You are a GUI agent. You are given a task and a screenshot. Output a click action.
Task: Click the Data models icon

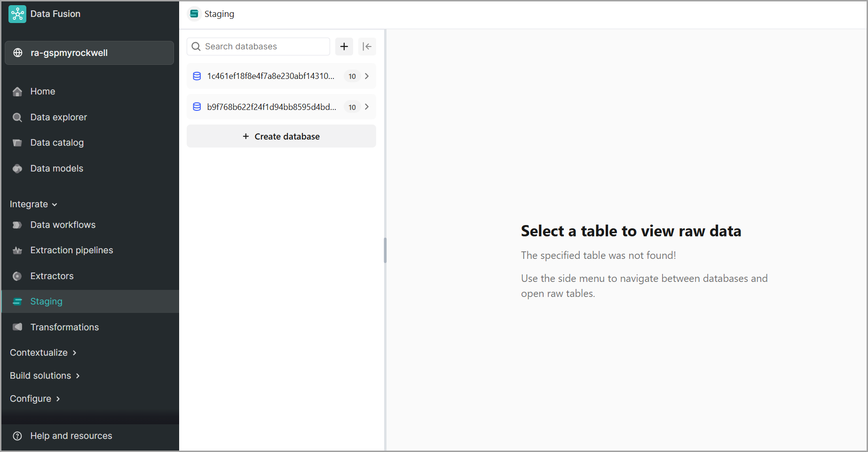(17, 168)
